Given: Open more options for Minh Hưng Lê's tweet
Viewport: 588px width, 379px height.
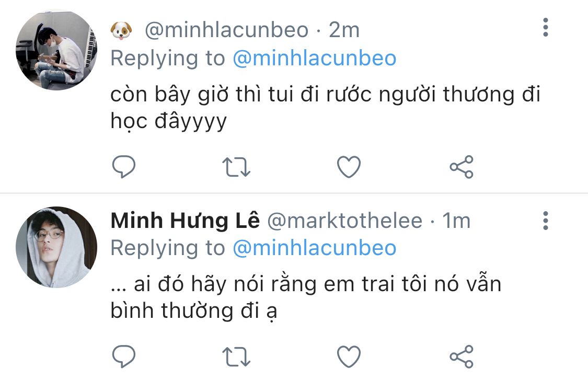Looking at the screenshot, I should (x=545, y=221).
